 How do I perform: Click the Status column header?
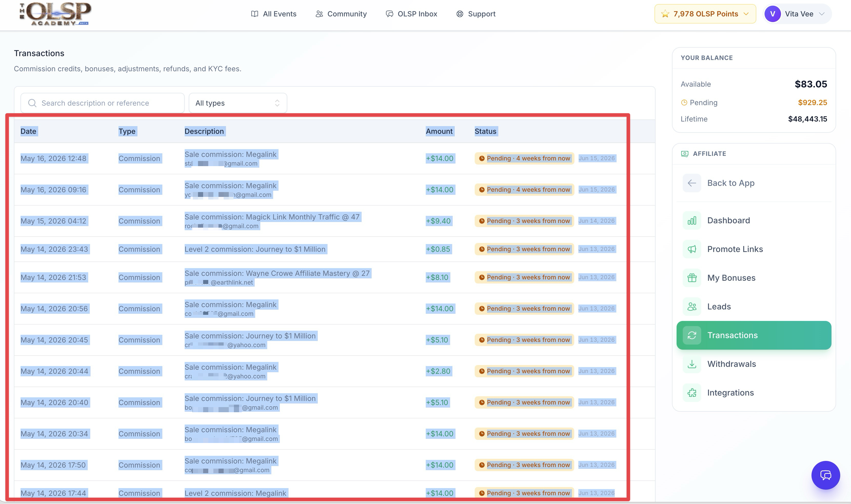[x=486, y=132]
